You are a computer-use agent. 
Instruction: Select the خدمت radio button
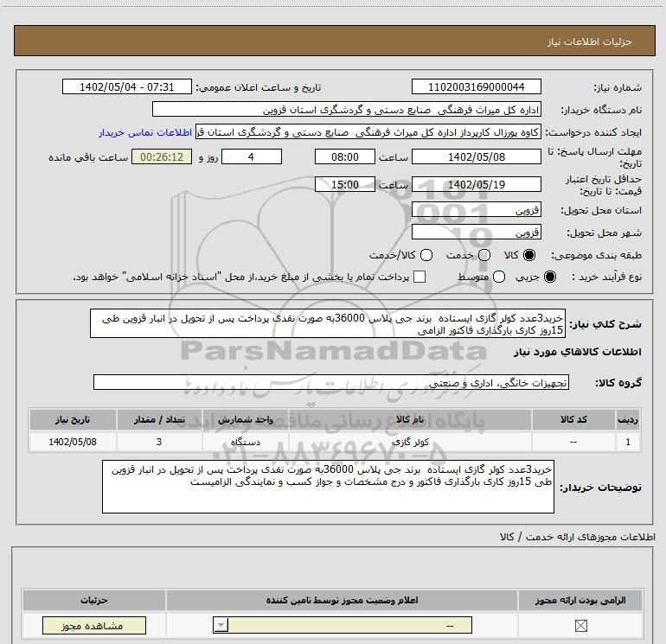click(x=484, y=255)
